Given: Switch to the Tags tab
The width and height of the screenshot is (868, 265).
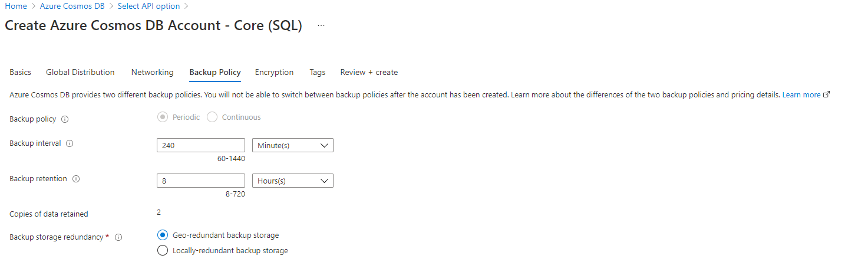Looking at the screenshot, I should click(x=318, y=72).
